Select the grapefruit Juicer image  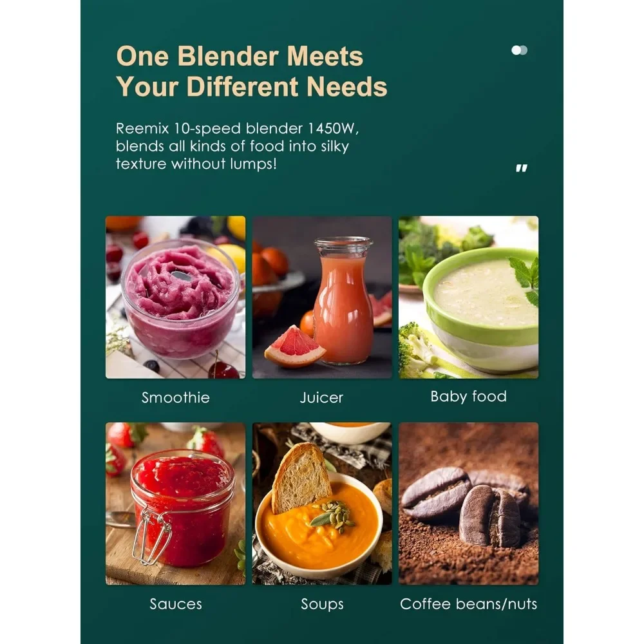click(x=322, y=297)
